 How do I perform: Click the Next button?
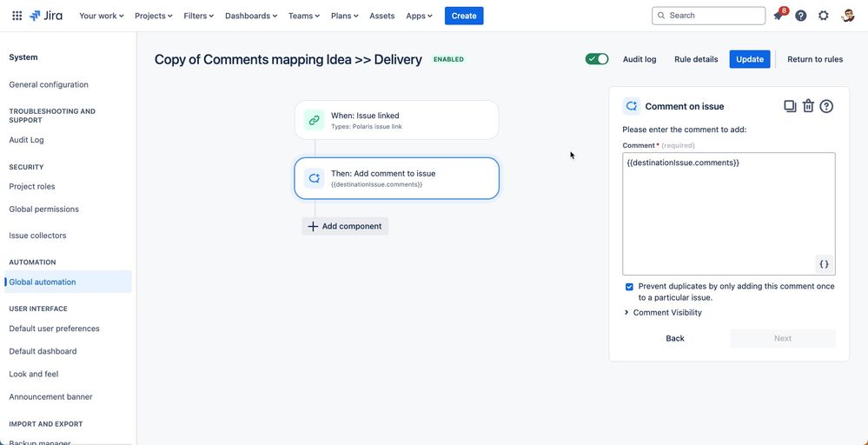click(x=783, y=338)
